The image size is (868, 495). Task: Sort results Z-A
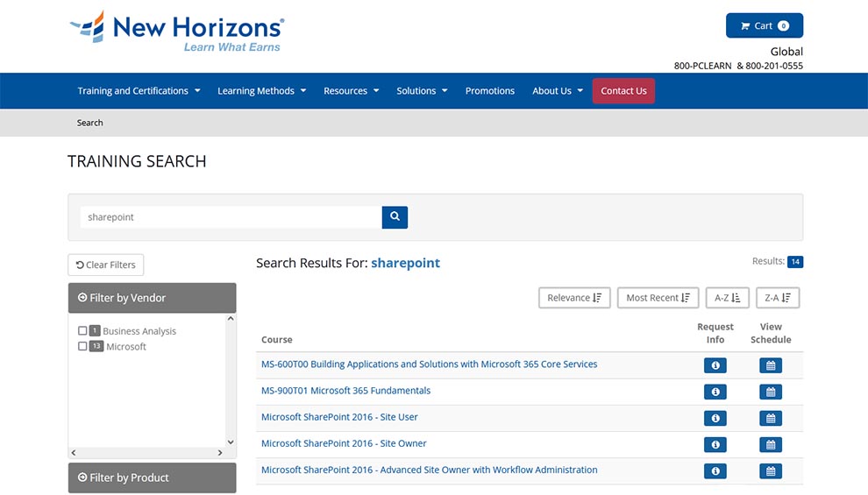coord(778,298)
